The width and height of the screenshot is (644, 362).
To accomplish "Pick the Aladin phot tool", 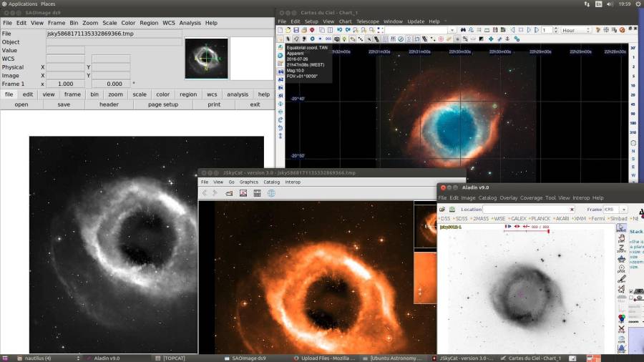I will click(x=621, y=269).
